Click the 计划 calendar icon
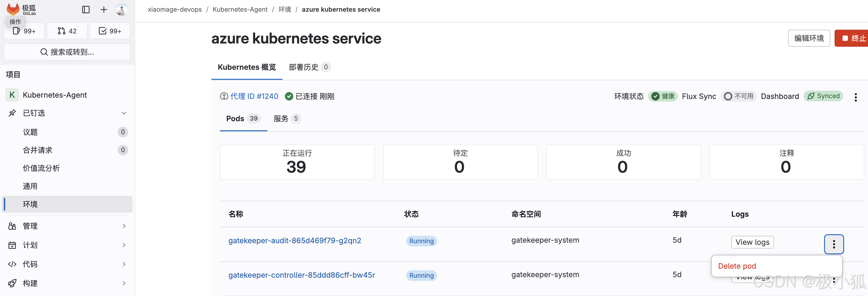Screen dimensions: 868x296 [12, 245]
